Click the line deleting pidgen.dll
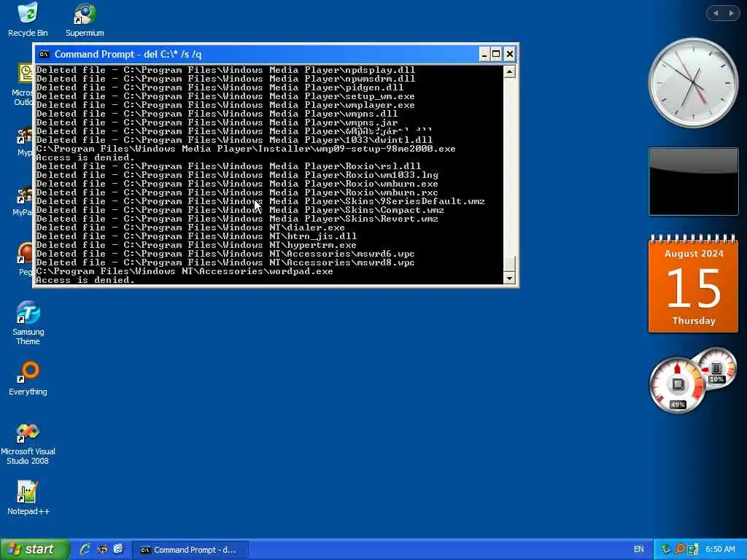The height and width of the screenshot is (560, 747). coord(220,87)
